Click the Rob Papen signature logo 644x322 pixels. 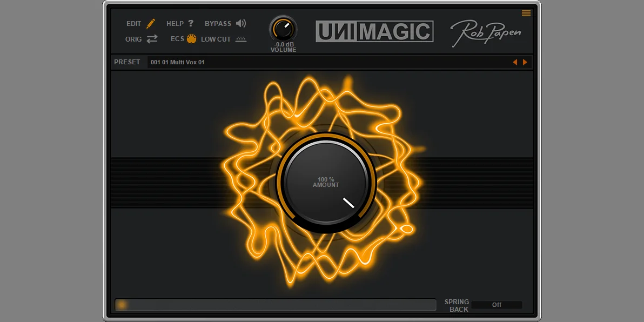click(486, 32)
